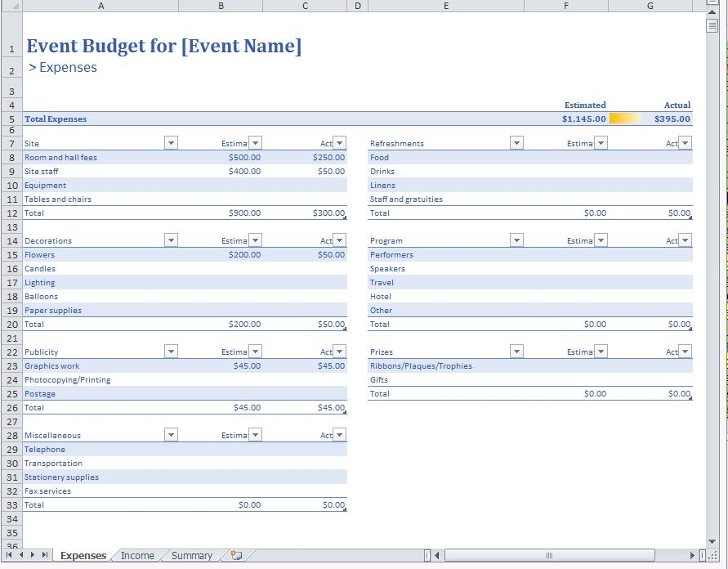Open Estimated filter dropdown in Site table
728x569 pixels.
pos(256,143)
